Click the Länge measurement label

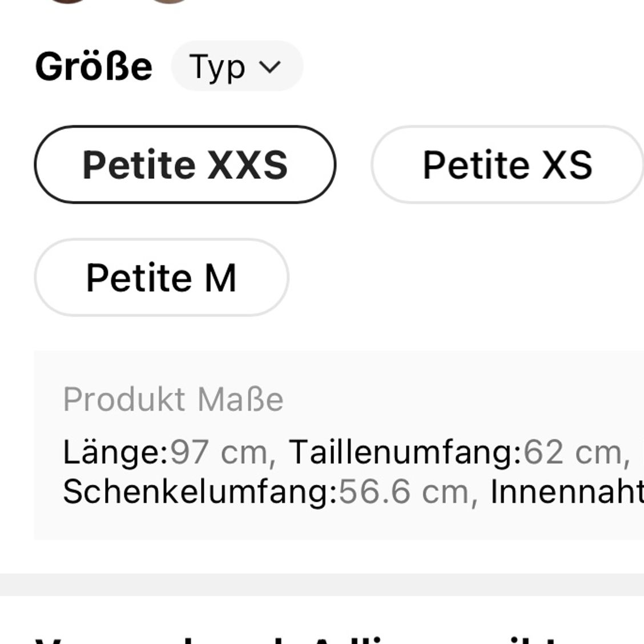tap(115, 452)
